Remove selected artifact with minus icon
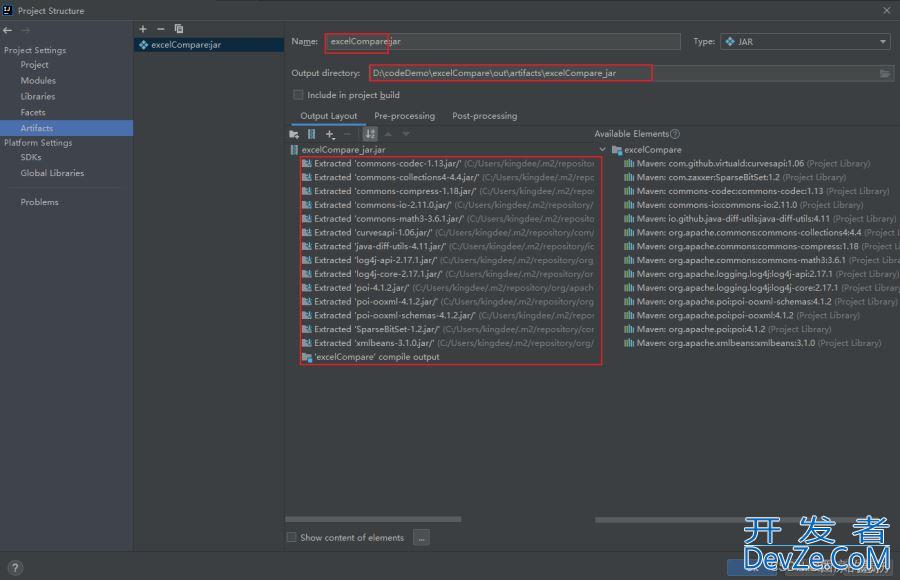The image size is (900, 580). click(161, 29)
